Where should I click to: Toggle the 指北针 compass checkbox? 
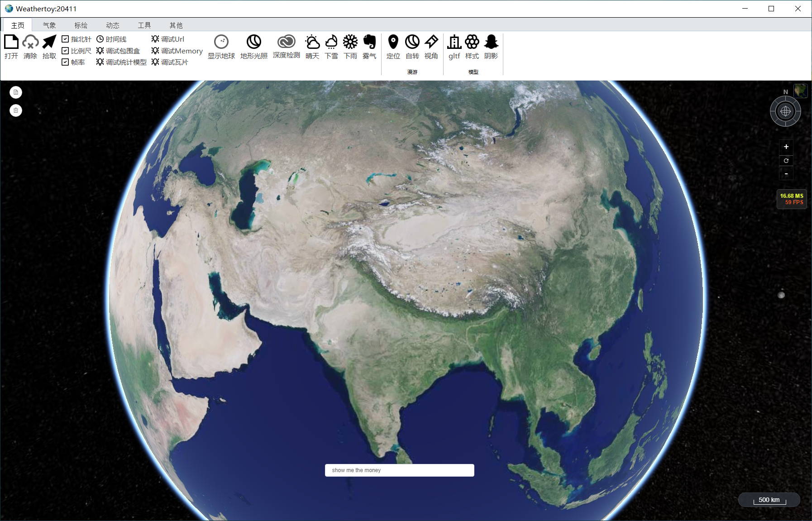(x=65, y=39)
